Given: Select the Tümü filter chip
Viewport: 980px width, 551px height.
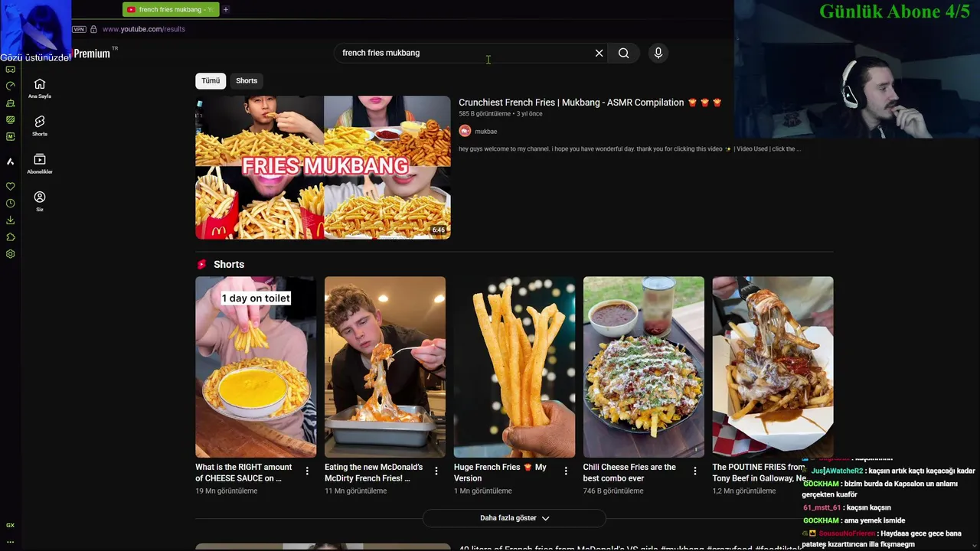Looking at the screenshot, I should [211, 80].
